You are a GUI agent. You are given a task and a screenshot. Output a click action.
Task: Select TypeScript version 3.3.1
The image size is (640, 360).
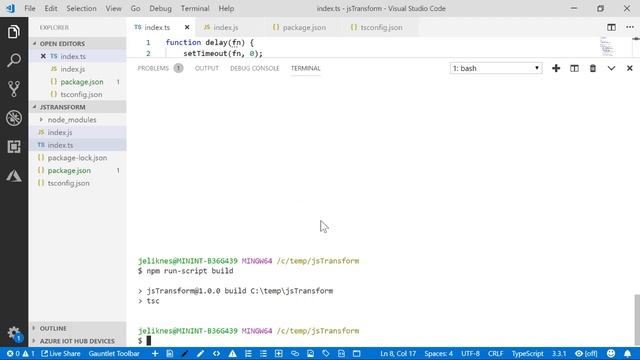pyautogui.click(x=559, y=353)
